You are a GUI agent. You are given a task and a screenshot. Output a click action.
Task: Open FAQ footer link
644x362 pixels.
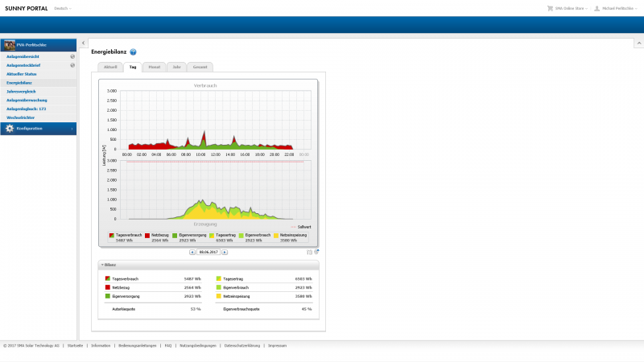(x=168, y=346)
